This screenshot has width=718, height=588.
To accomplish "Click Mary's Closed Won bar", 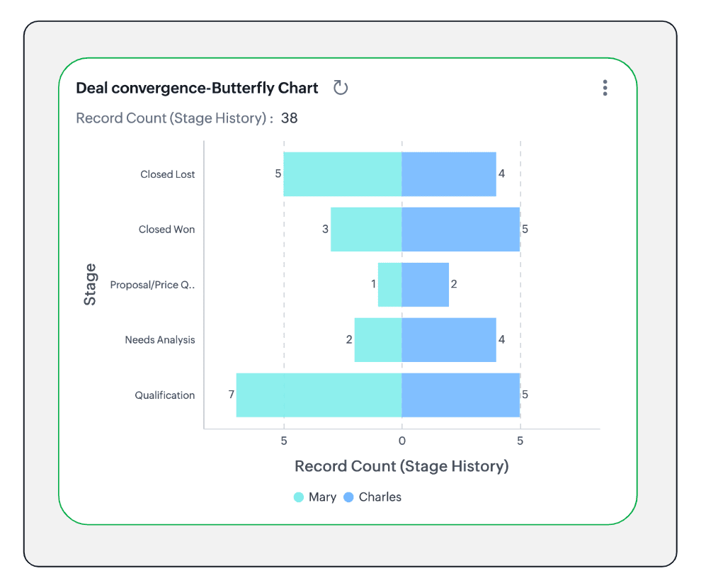I will point(366,230).
